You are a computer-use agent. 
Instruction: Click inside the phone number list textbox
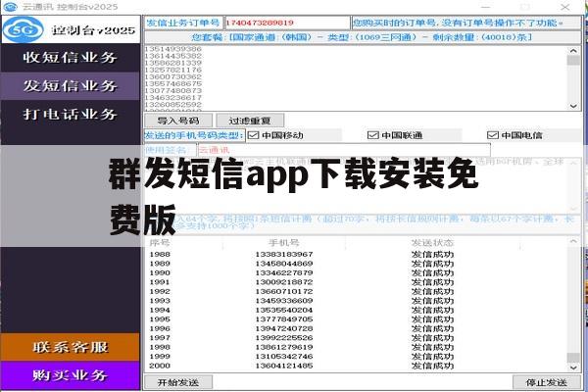[357, 78]
